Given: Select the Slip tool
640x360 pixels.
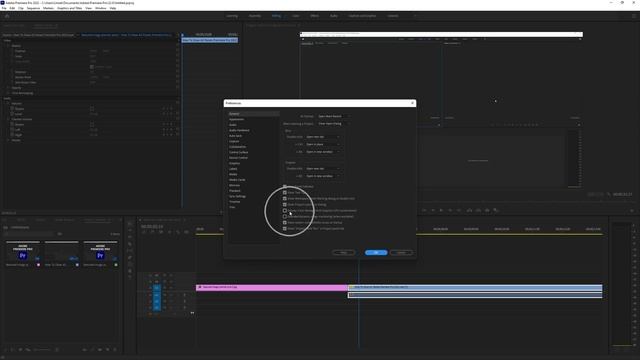Looking at the screenshot, I should point(130,251).
